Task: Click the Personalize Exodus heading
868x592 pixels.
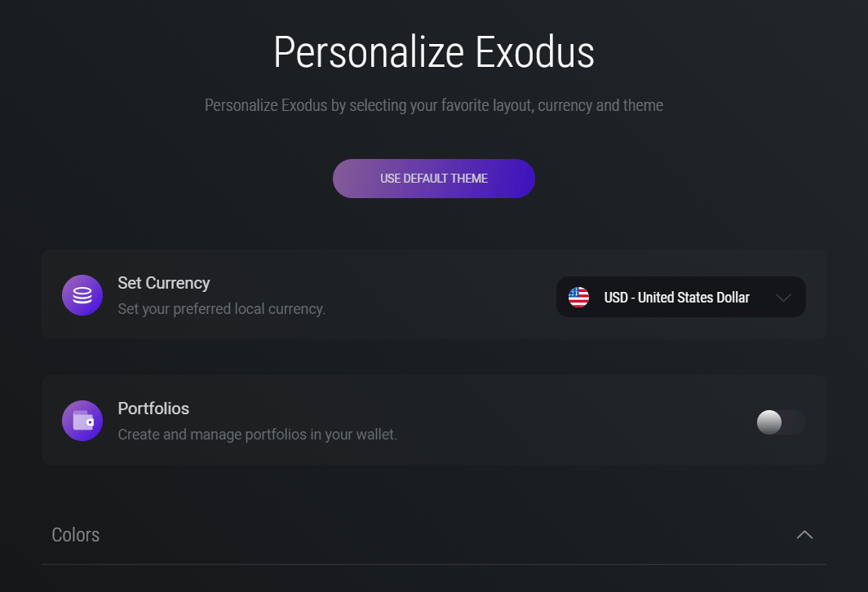Action: (433, 52)
